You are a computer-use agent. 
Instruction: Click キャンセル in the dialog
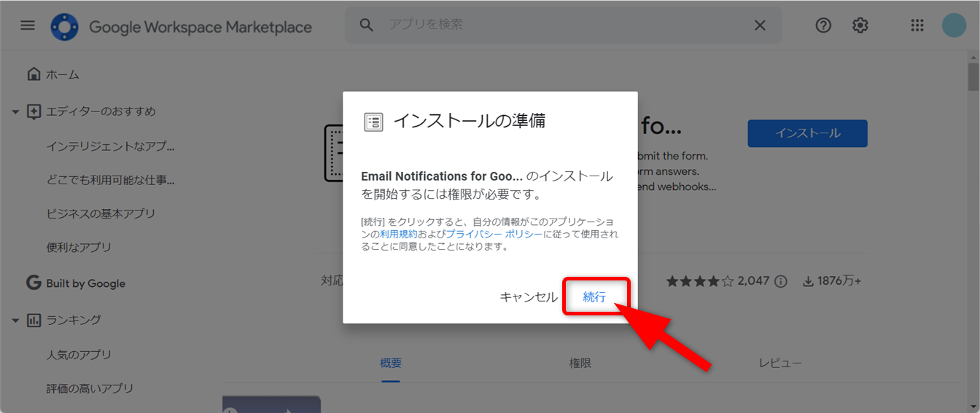tap(528, 297)
